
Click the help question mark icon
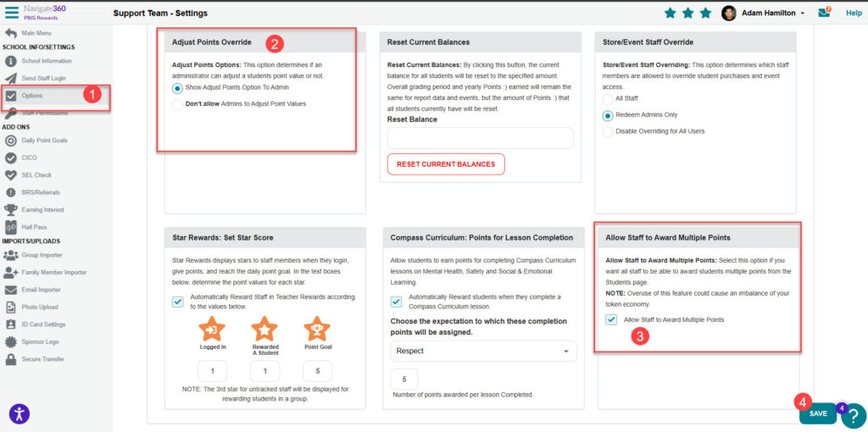pyautogui.click(x=854, y=415)
